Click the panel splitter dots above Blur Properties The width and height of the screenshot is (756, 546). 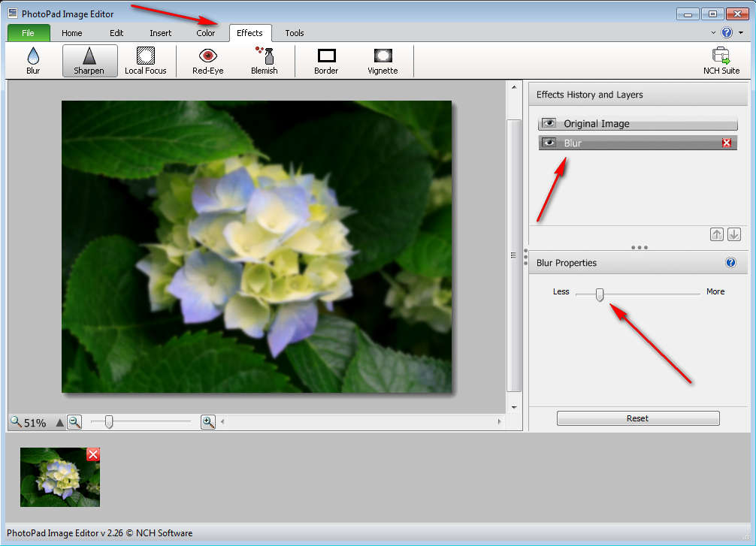640,247
